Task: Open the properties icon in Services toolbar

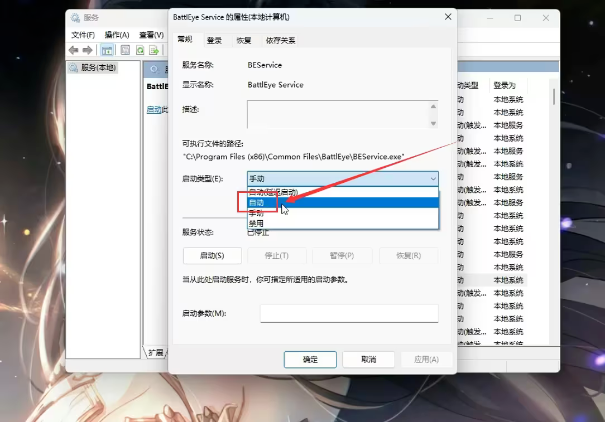Action: click(125, 50)
